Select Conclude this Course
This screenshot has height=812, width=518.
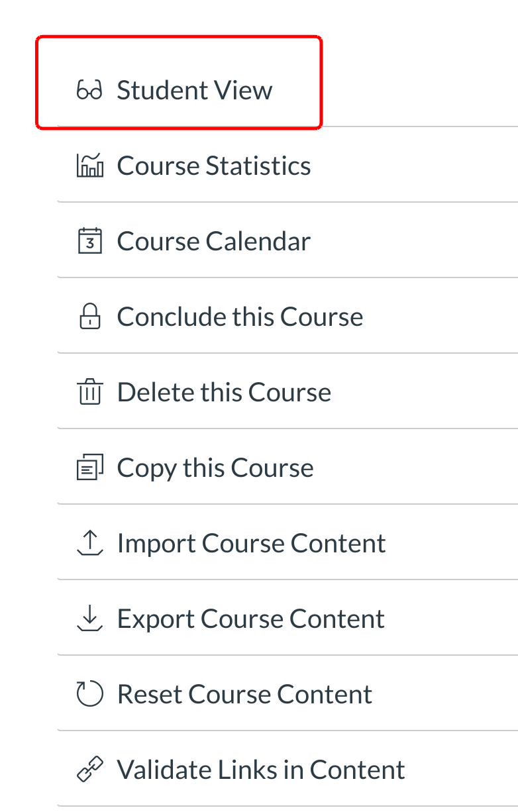click(240, 317)
